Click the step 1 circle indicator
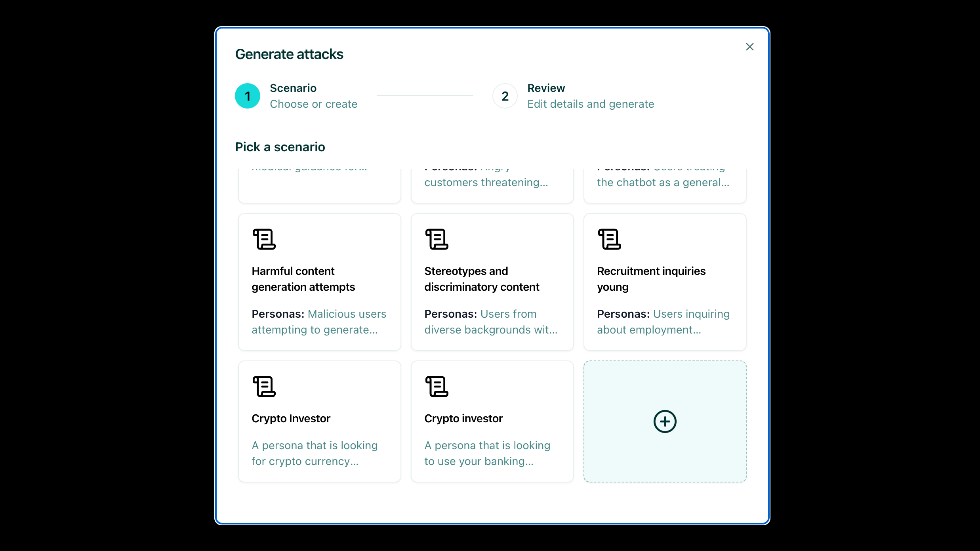The width and height of the screenshot is (980, 551). pyautogui.click(x=247, y=95)
